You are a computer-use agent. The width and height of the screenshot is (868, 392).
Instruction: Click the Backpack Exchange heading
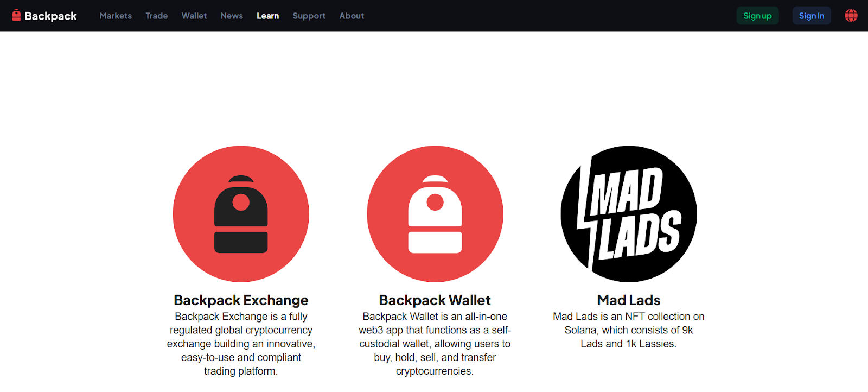(241, 300)
